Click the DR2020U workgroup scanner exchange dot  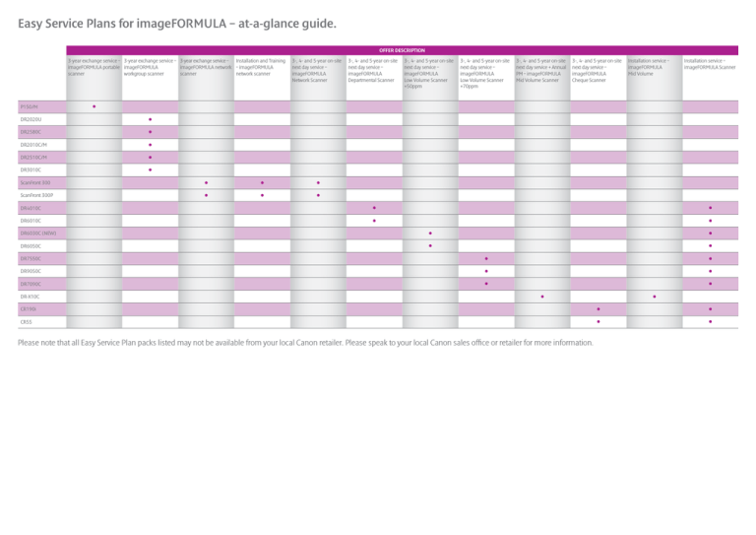click(x=150, y=119)
